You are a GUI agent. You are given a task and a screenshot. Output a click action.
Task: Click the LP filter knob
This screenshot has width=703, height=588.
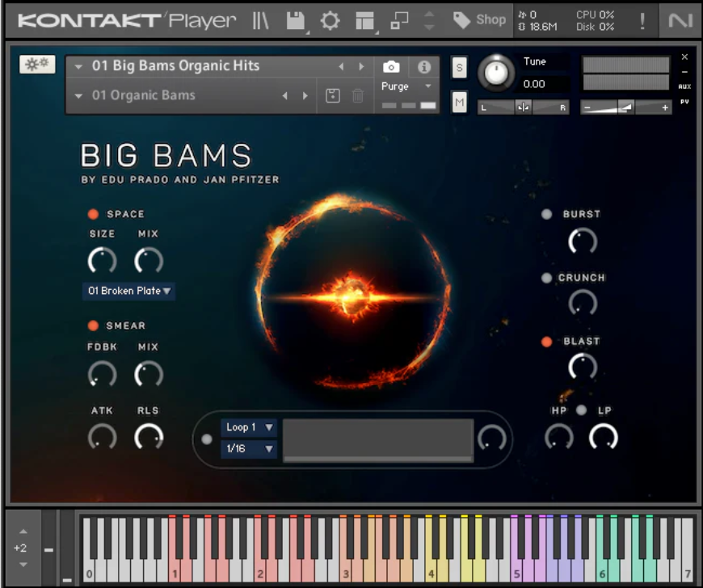tap(604, 438)
